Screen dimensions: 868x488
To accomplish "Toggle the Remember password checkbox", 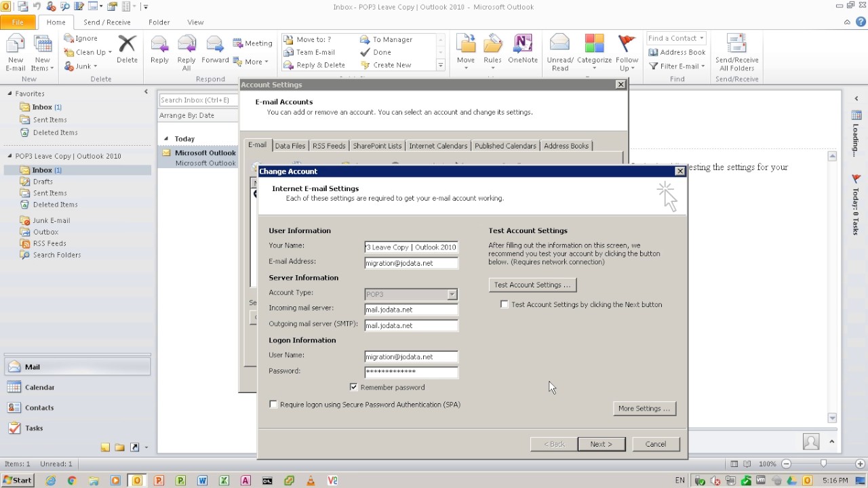I will pyautogui.click(x=353, y=387).
